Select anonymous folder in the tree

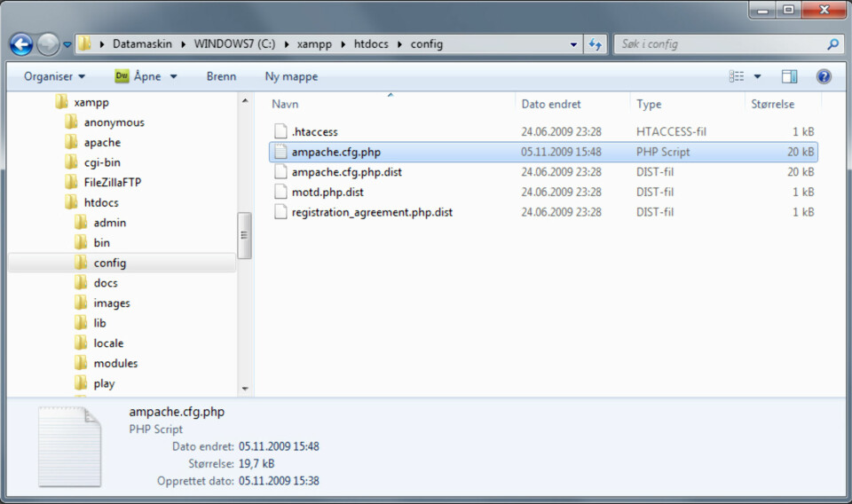click(114, 122)
